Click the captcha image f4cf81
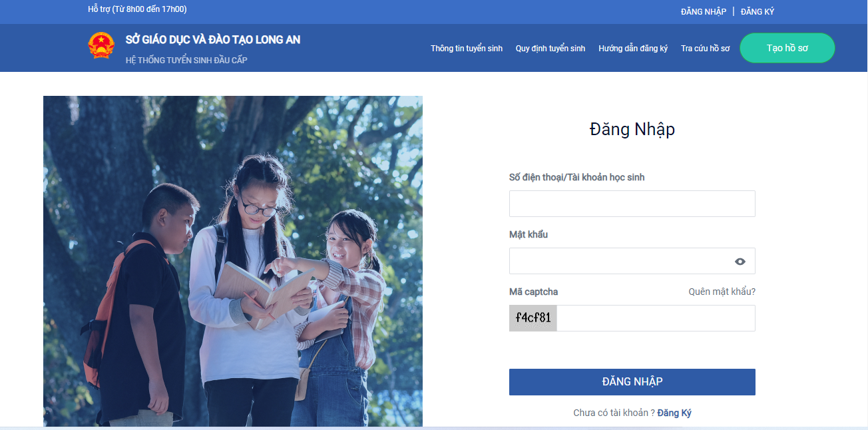Screen dimensions: 868x430 tap(533, 318)
